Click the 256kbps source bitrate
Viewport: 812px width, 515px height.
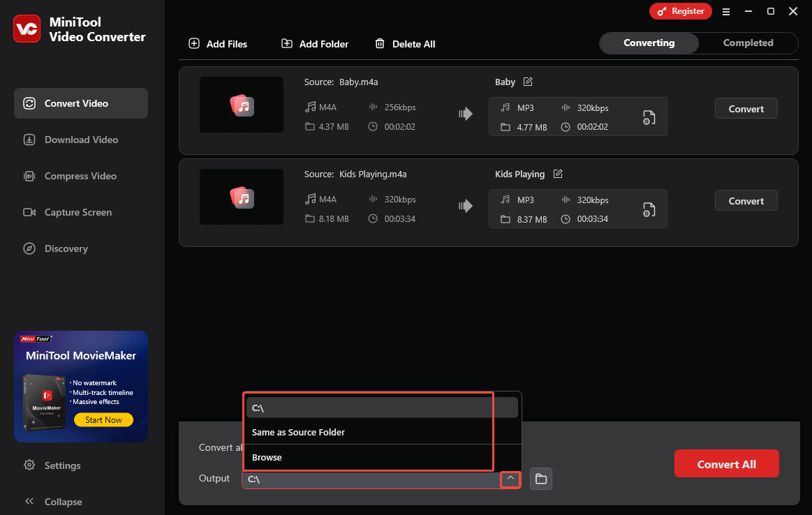click(x=400, y=107)
